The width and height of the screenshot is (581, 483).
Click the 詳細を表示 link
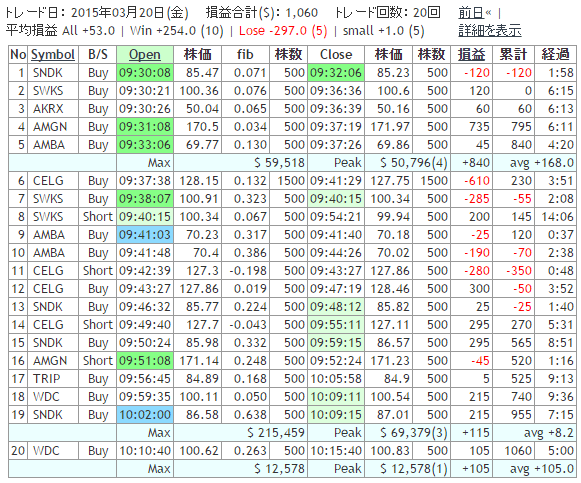[x=490, y=30]
